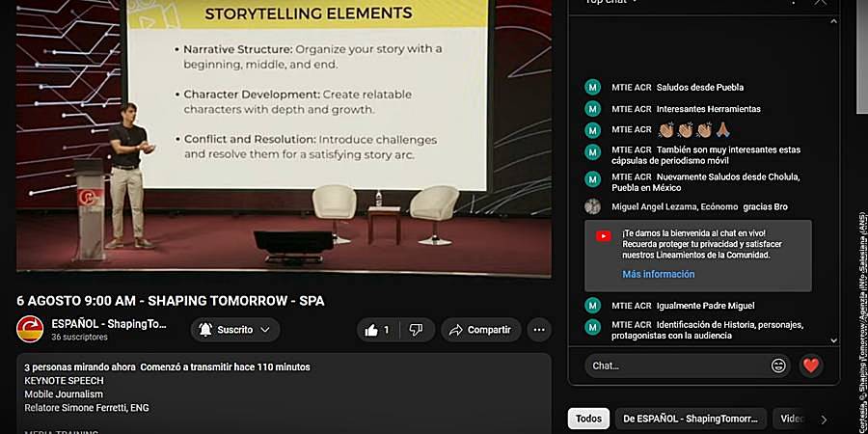Image resolution: width=868 pixels, height=434 pixels.
Task: Open the emoji picker in chat
Action: 778,366
